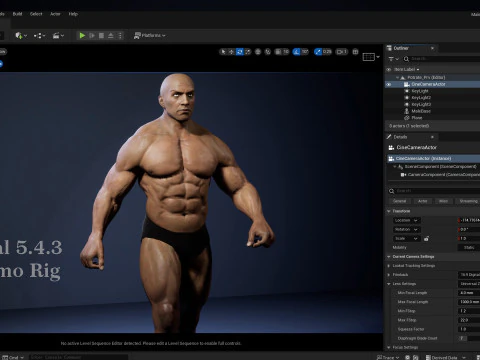Expand Lookat Tracking Settings
Screen dimensions: 480x360
tap(389, 266)
